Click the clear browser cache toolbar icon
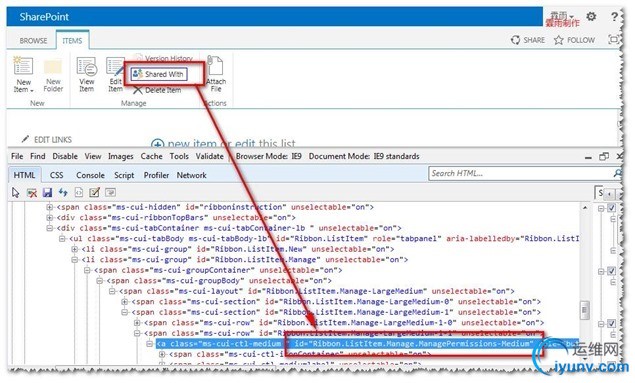Screen dimensions: 635x383 point(32,192)
